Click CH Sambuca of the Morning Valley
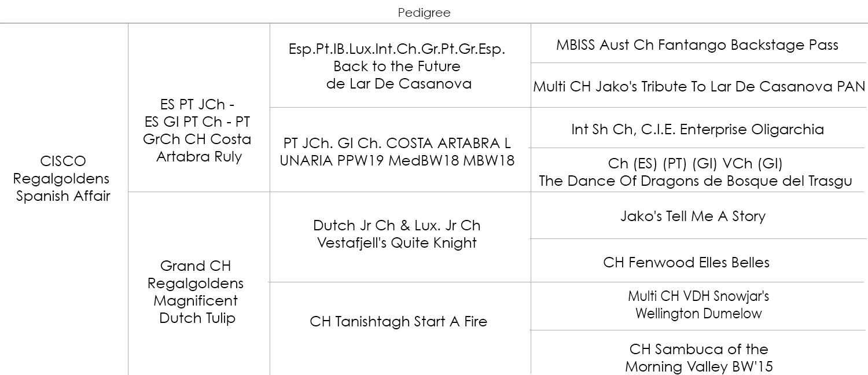Image resolution: width=868 pixels, height=375 pixels. (698, 358)
